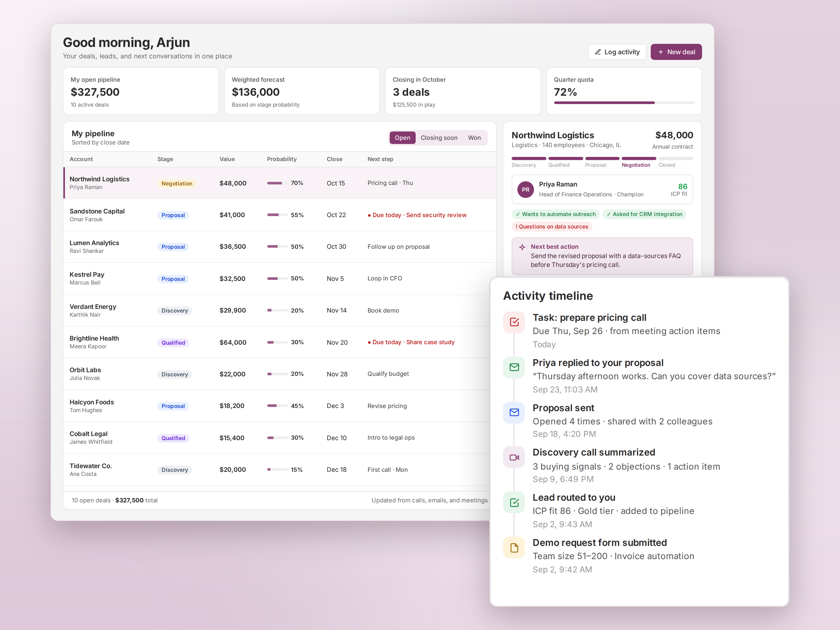The width and height of the screenshot is (840, 630).
Task: Open the Sandstone Capital account row
Action: [280, 215]
